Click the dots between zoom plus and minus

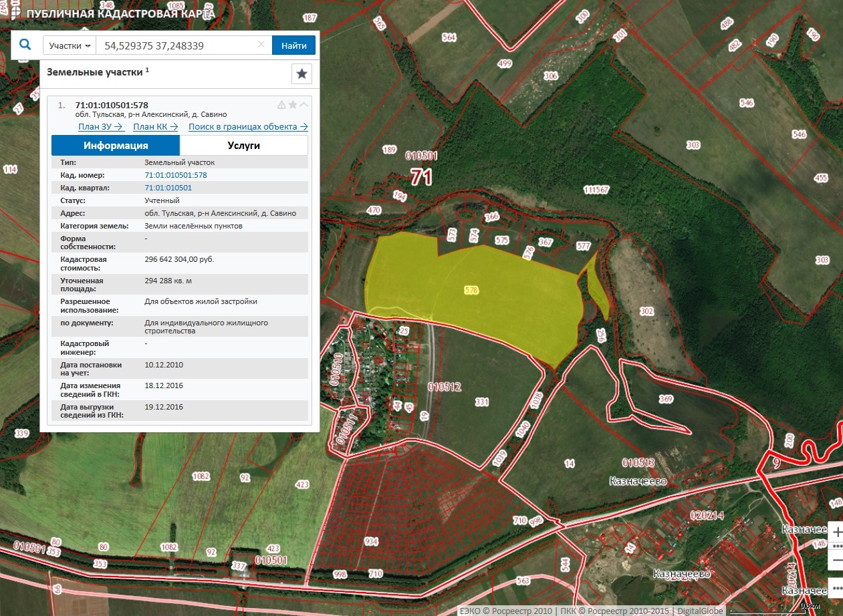836,546
